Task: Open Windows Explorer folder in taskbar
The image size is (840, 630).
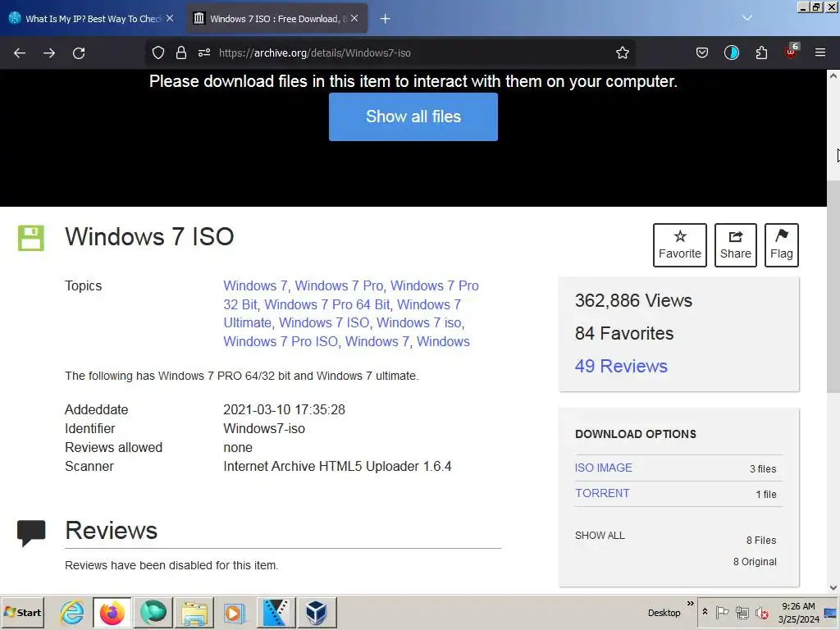Action: click(x=194, y=612)
